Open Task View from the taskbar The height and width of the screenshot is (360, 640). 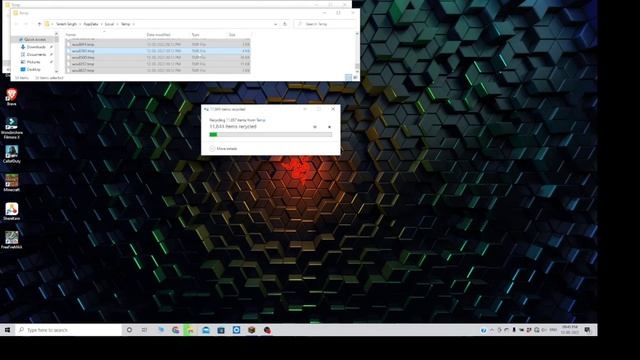point(144,330)
